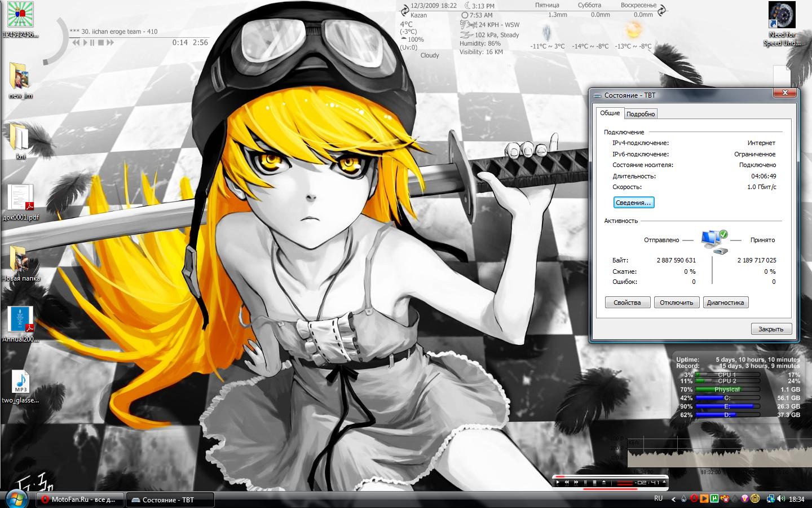812x508 pixels.
Task: Switch to the Подробно tab
Action: pos(641,114)
